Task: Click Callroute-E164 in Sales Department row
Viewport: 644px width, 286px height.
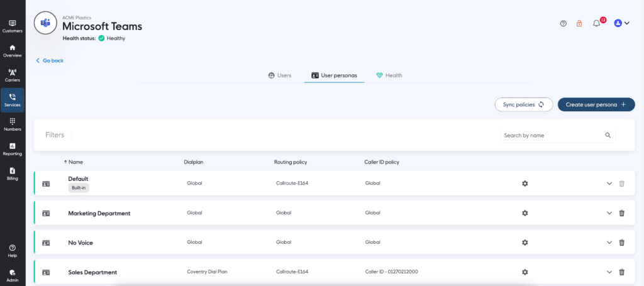Action: [x=292, y=272]
